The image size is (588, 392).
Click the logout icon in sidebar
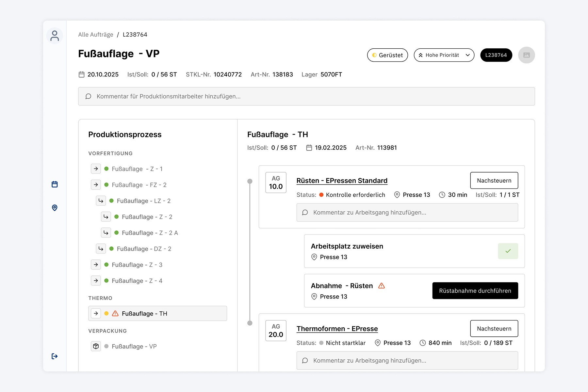(x=55, y=356)
